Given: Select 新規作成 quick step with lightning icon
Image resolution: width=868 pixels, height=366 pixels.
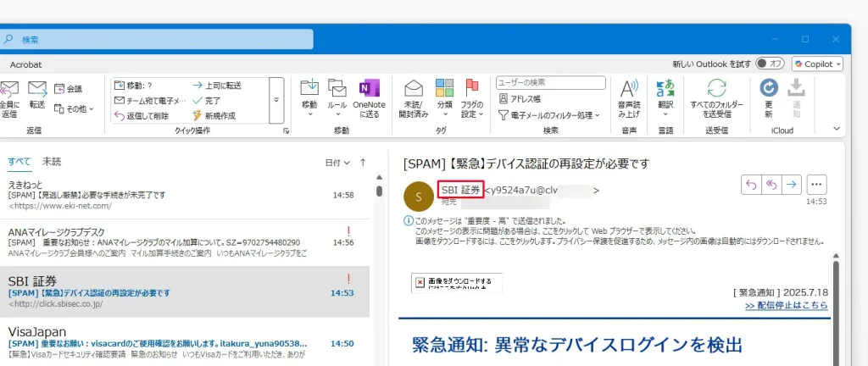Looking at the screenshot, I should (213, 115).
